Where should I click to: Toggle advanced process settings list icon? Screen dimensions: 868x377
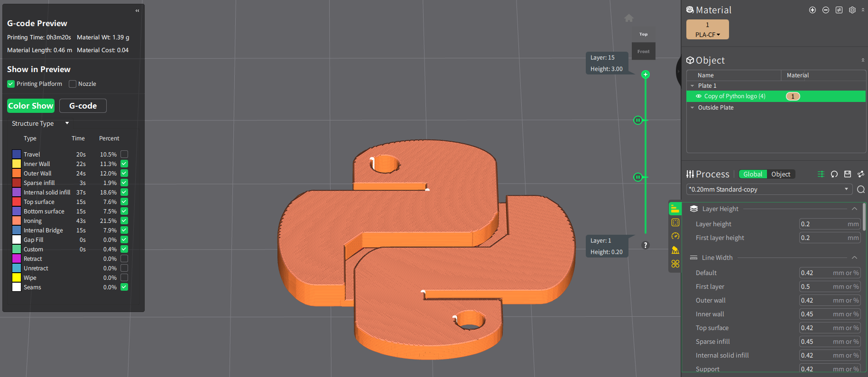[821, 174]
